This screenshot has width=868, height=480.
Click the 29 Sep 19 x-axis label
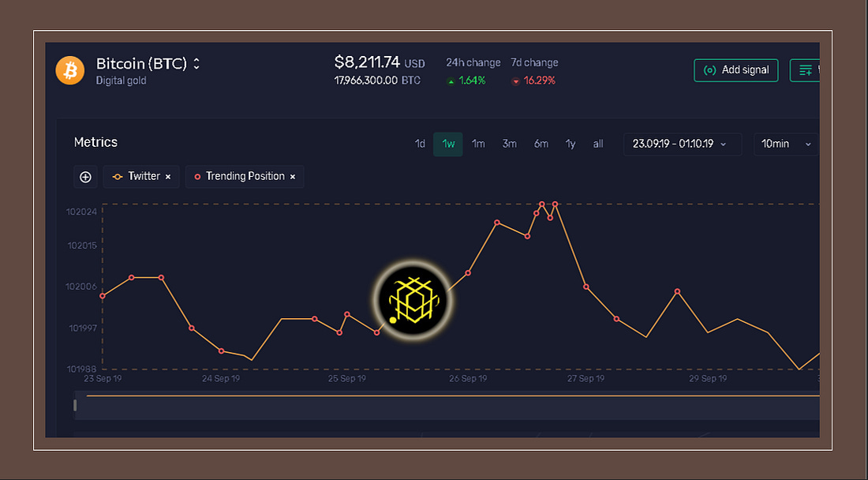point(708,379)
